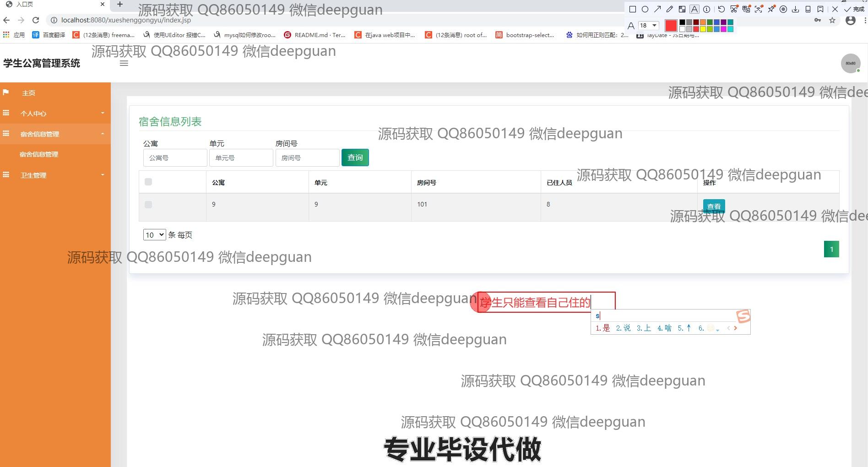The image size is (868, 467).
Task: Download the screenshot via the download icon
Action: coord(796,9)
